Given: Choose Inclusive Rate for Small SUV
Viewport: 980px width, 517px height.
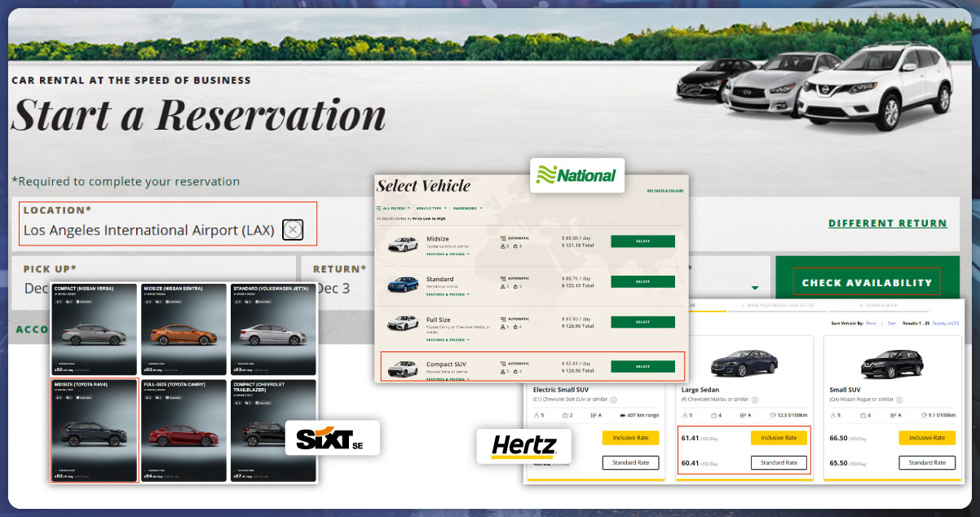Looking at the screenshot, I should [x=927, y=438].
